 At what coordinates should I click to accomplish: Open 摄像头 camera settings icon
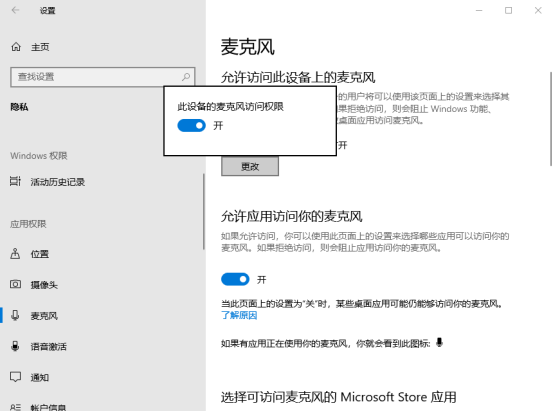[15, 284]
